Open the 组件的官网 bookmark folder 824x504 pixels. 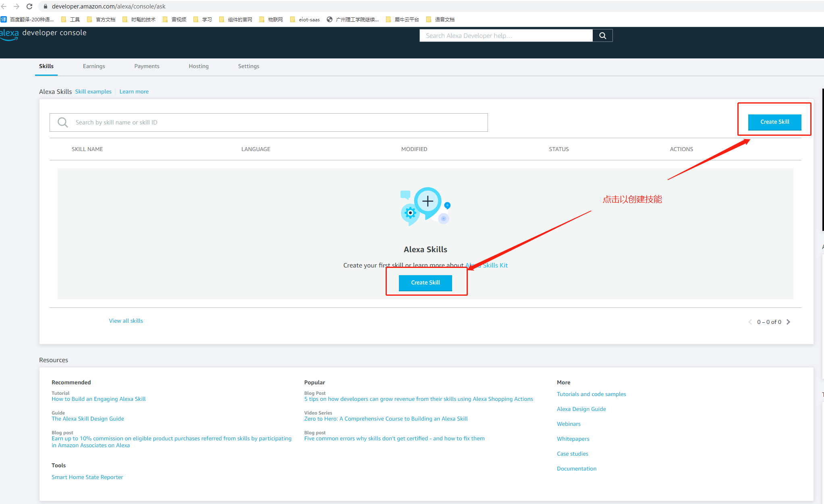tap(236, 19)
